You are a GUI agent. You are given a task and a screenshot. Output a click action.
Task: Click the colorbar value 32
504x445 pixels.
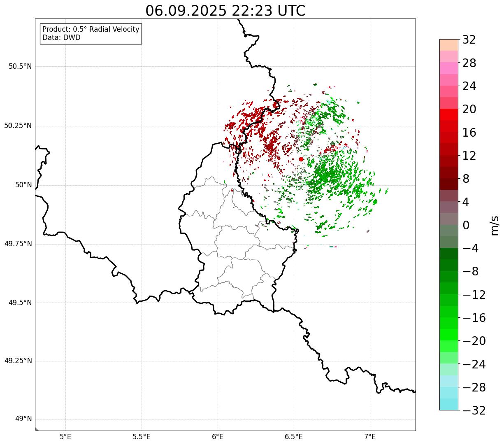click(x=469, y=40)
